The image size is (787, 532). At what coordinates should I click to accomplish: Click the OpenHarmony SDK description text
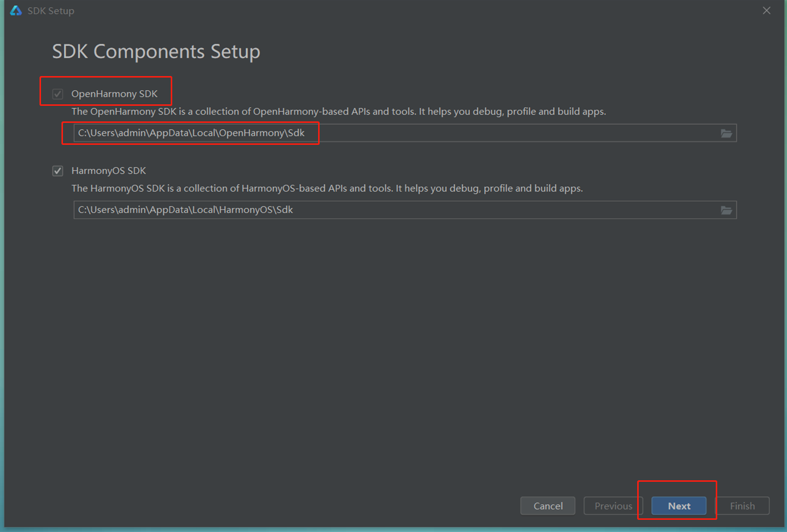tap(339, 112)
